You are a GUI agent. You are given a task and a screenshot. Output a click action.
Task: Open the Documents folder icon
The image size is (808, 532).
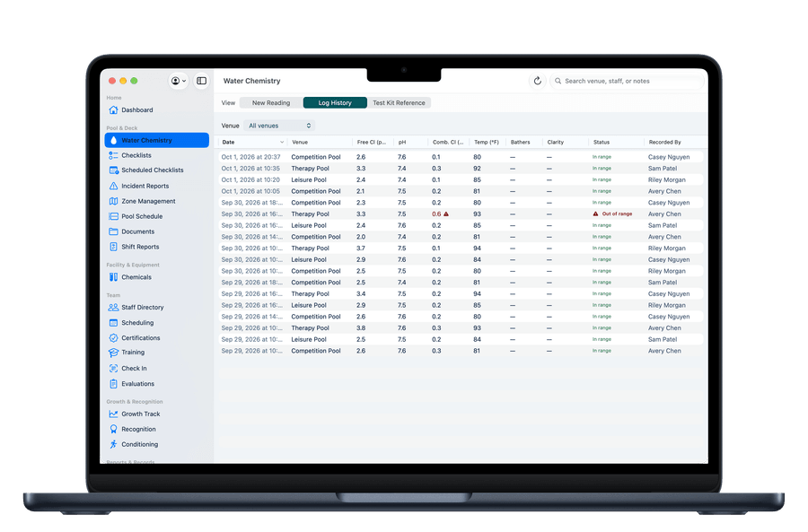[113, 231]
